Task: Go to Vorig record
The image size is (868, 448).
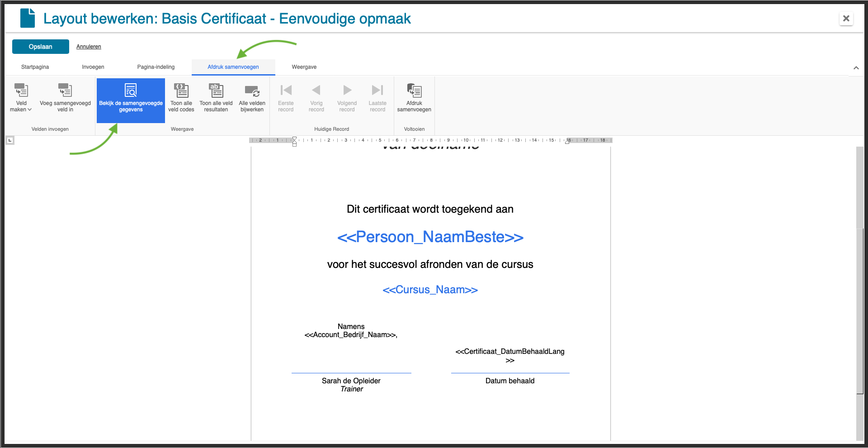Action: 316,97
